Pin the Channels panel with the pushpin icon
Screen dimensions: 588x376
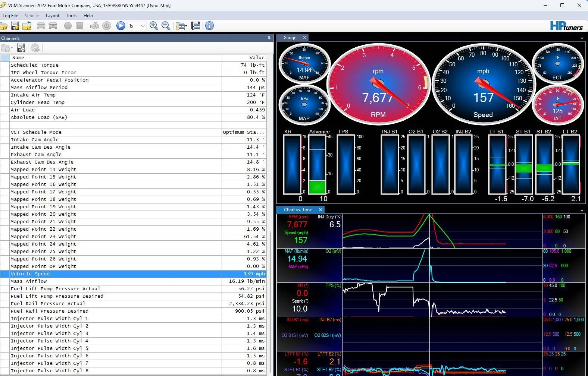point(269,38)
